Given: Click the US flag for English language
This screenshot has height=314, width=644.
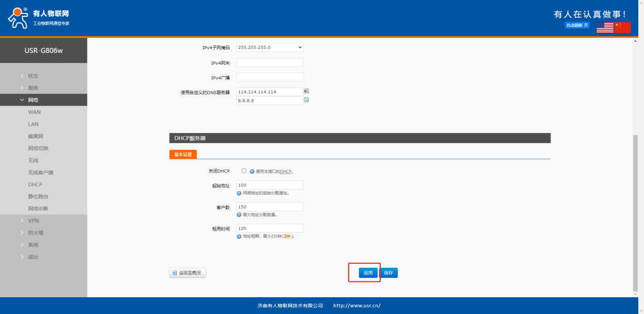Looking at the screenshot, I should point(605,27).
